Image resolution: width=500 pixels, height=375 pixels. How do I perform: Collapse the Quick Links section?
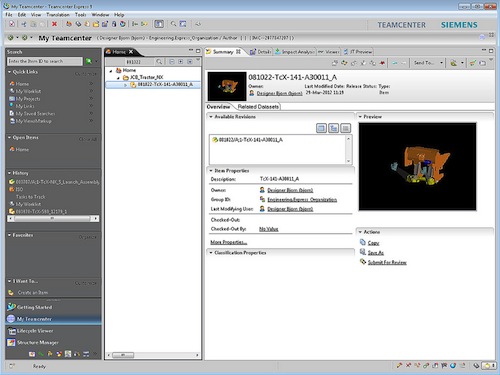click(x=9, y=72)
